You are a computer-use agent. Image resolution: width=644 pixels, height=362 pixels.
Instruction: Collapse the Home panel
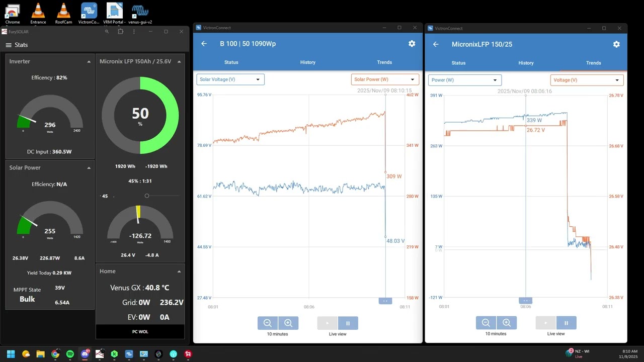pos(179,271)
